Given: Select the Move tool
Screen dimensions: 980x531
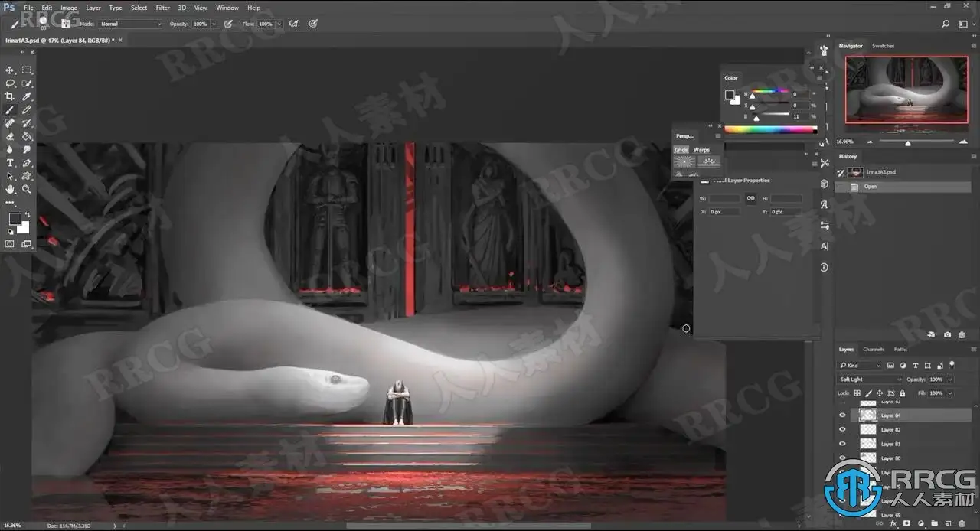Looking at the screenshot, I should pos(10,70).
